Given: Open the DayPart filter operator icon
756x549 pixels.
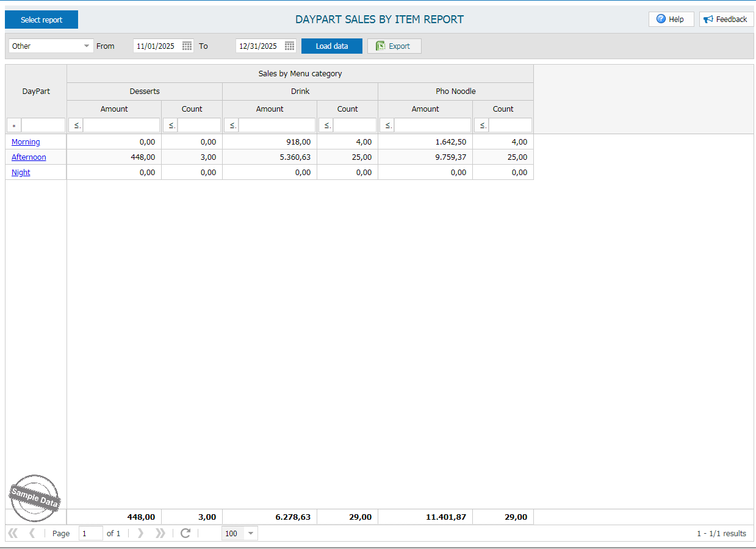Looking at the screenshot, I should pyautogui.click(x=14, y=126).
